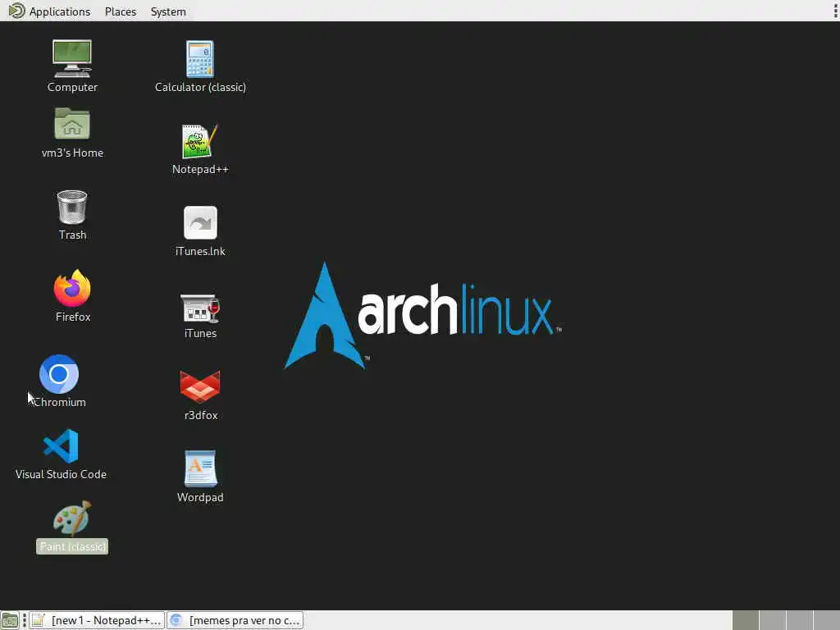The image size is (840, 630).
Task: Click the Trash label text
Action: (72, 235)
